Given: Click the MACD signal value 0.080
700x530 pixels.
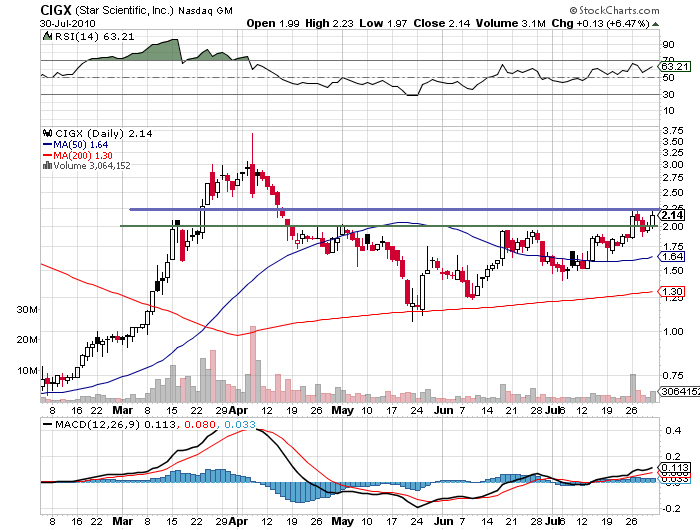Looking at the screenshot, I should click(x=199, y=424).
